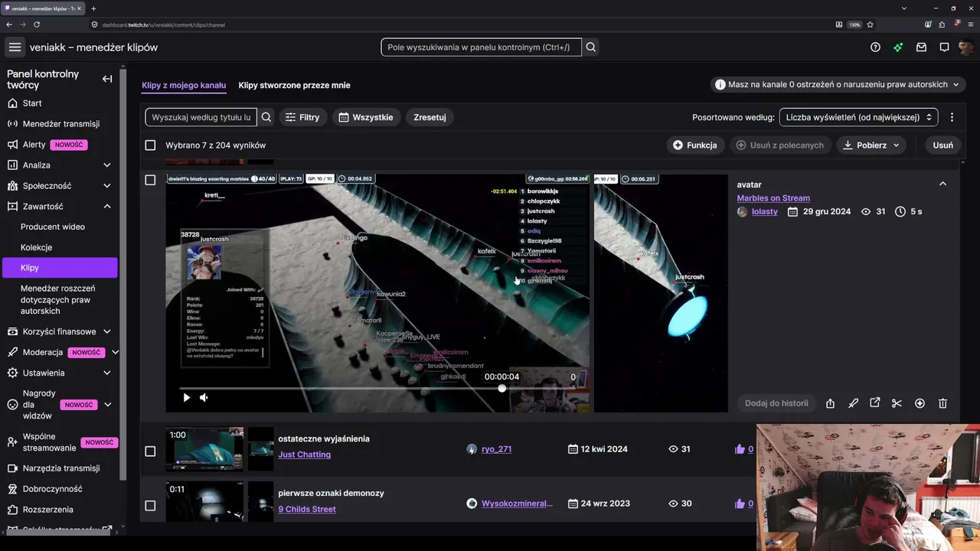Open the browser extensions puzzle icon
980x551 pixels.
(x=942, y=24)
